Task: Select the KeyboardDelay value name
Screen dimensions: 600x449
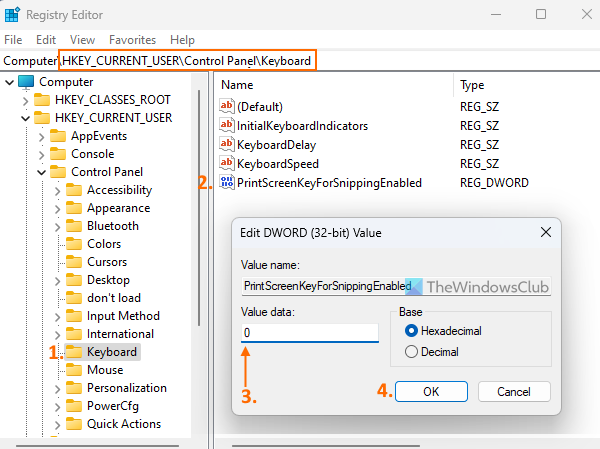Action: click(x=277, y=145)
